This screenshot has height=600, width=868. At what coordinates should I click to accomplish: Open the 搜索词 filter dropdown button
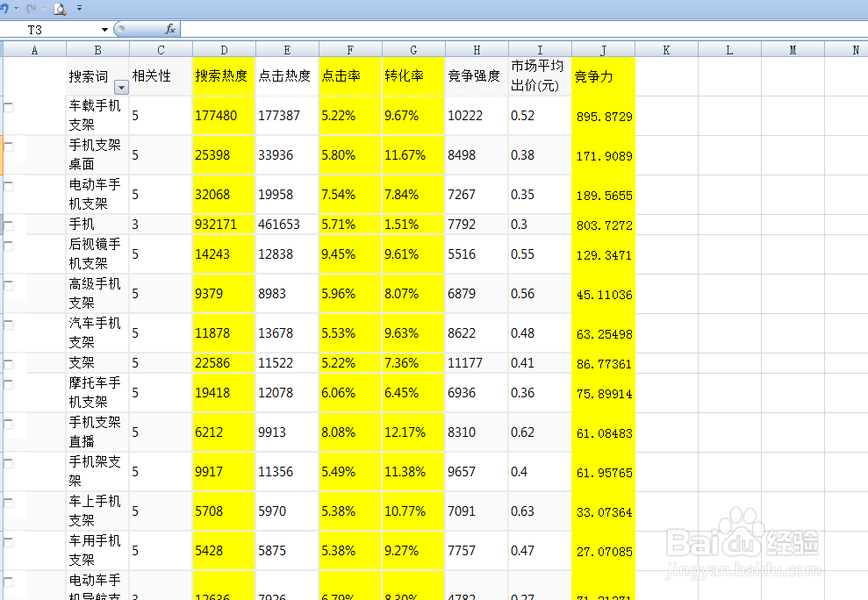pos(121,87)
